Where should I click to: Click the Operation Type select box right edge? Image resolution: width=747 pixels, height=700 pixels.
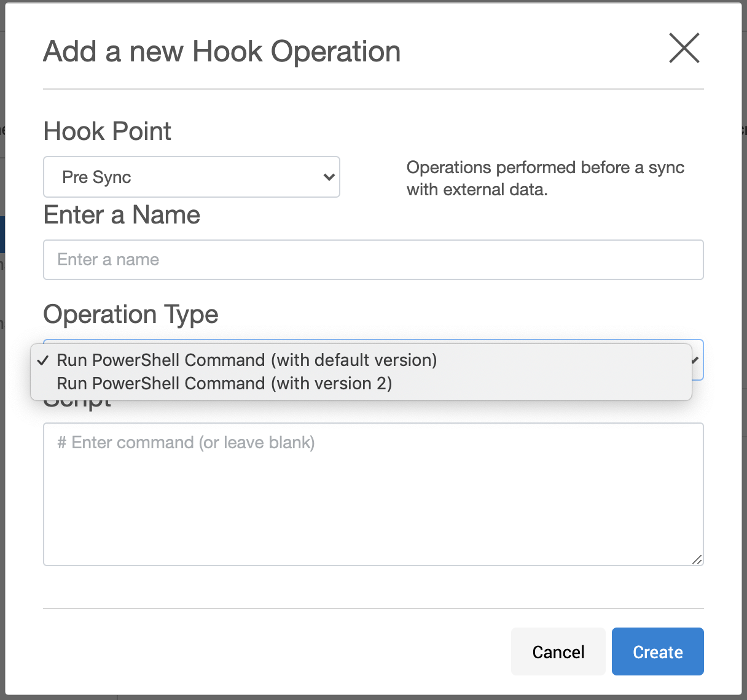click(699, 371)
